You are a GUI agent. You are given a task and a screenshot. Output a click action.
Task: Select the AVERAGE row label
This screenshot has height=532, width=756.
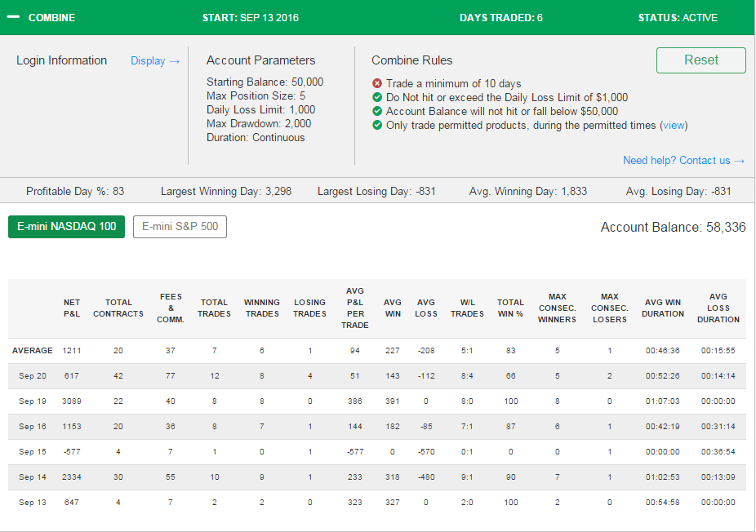pyautogui.click(x=33, y=350)
